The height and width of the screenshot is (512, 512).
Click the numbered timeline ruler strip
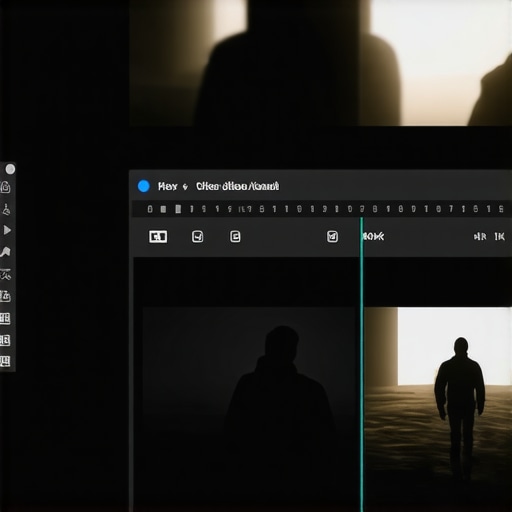tap(322, 209)
